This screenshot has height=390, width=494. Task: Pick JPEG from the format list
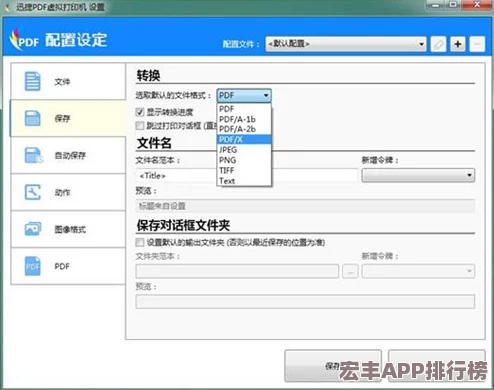click(244, 150)
